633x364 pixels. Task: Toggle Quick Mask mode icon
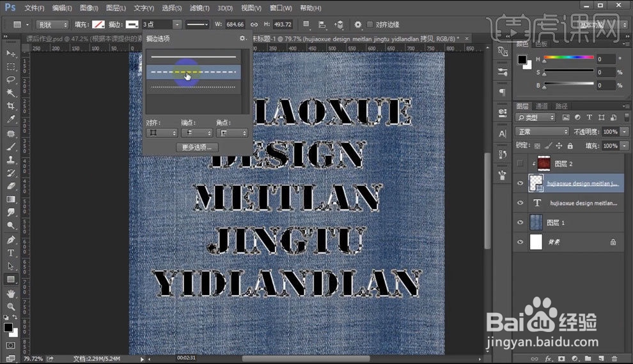[x=11, y=345]
